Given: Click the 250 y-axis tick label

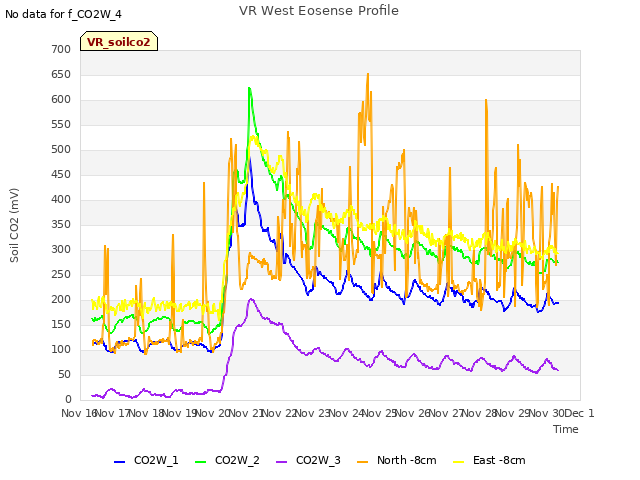Looking at the screenshot, I should click(61, 275).
